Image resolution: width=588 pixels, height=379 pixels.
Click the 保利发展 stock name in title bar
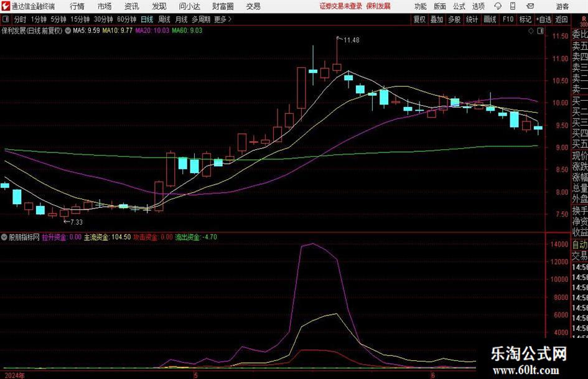click(378, 6)
